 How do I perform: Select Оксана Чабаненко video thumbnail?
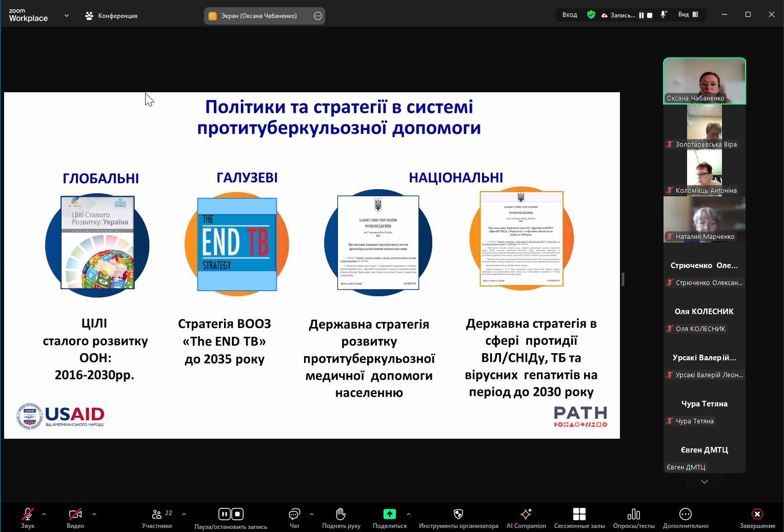point(705,81)
